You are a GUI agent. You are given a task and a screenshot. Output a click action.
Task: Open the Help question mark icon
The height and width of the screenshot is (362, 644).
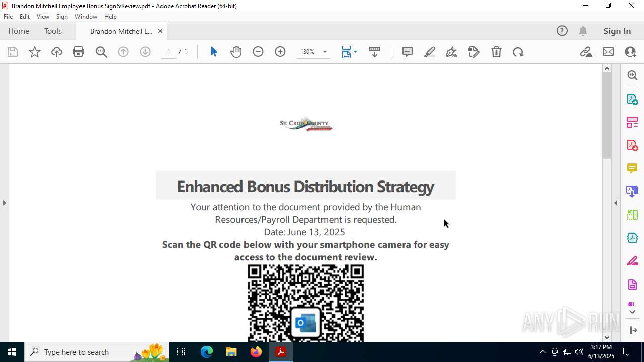point(562,31)
